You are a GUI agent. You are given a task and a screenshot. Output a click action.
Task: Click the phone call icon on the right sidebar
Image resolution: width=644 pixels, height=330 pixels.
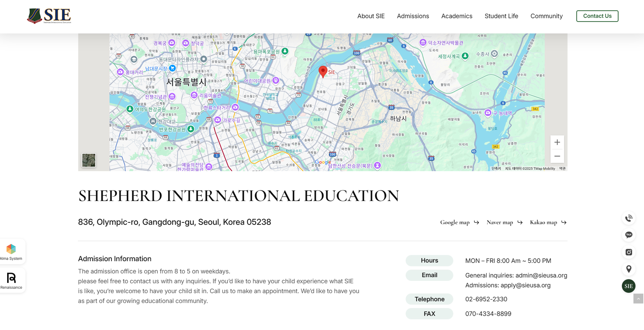click(x=628, y=218)
